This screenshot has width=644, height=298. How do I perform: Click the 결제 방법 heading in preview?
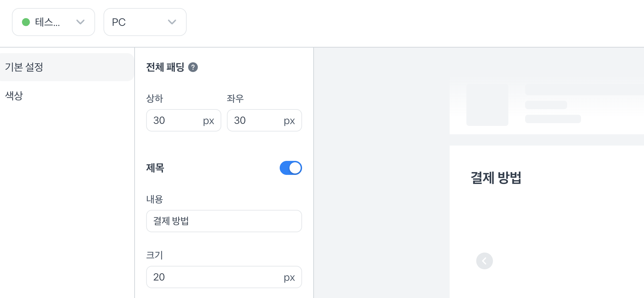tap(496, 178)
